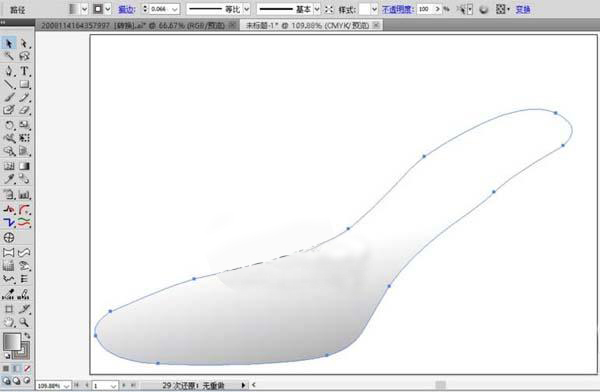The width and height of the screenshot is (600, 392).
Task: Expand the opacity value arrow next to 100
Action: (x=438, y=9)
